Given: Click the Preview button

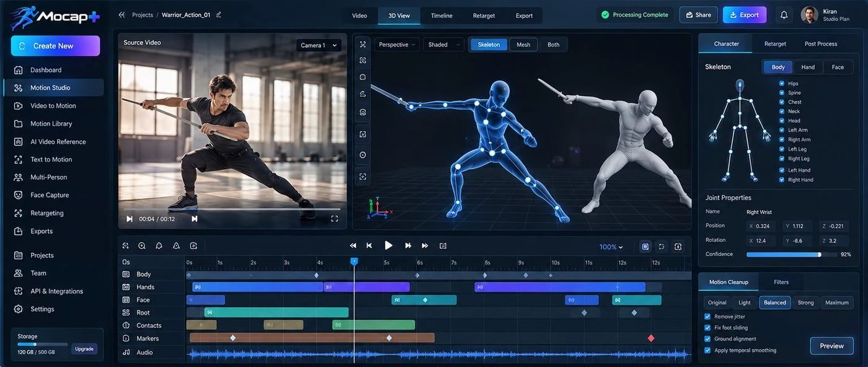Looking at the screenshot, I should click(831, 346).
